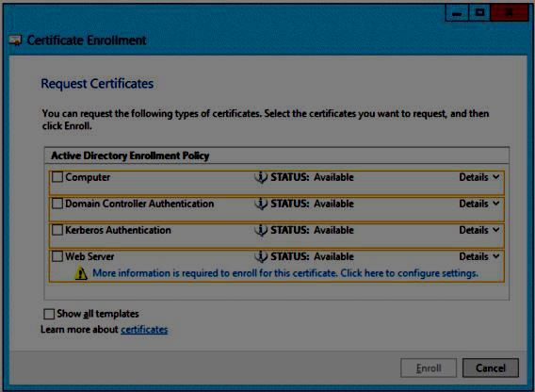Minimize the Certificate Enrollment window

[457, 13]
